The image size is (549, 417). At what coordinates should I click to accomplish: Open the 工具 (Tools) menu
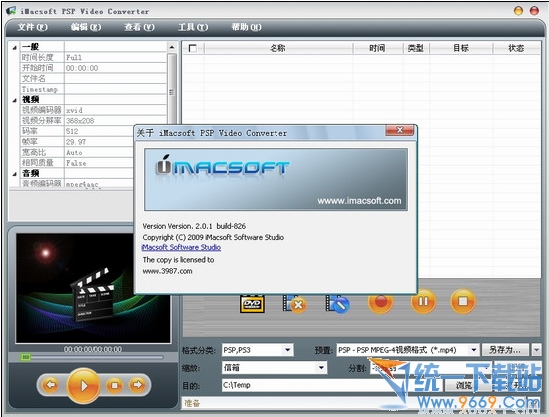[193, 27]
